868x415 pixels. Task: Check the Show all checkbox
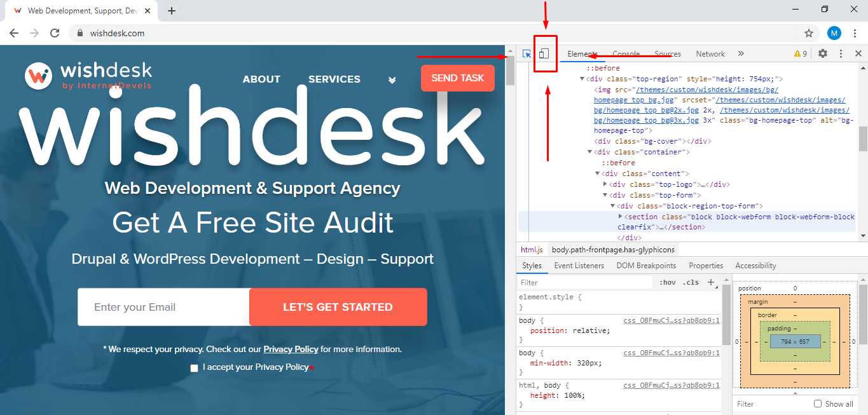818,404
